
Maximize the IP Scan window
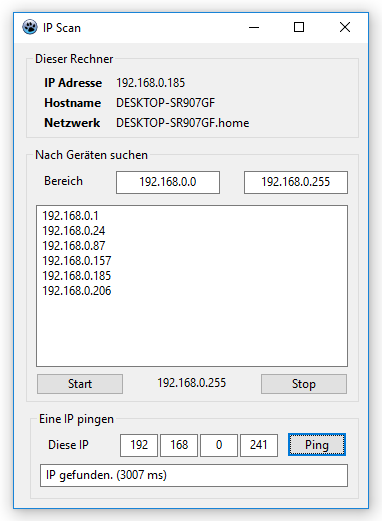coord(299,27)
